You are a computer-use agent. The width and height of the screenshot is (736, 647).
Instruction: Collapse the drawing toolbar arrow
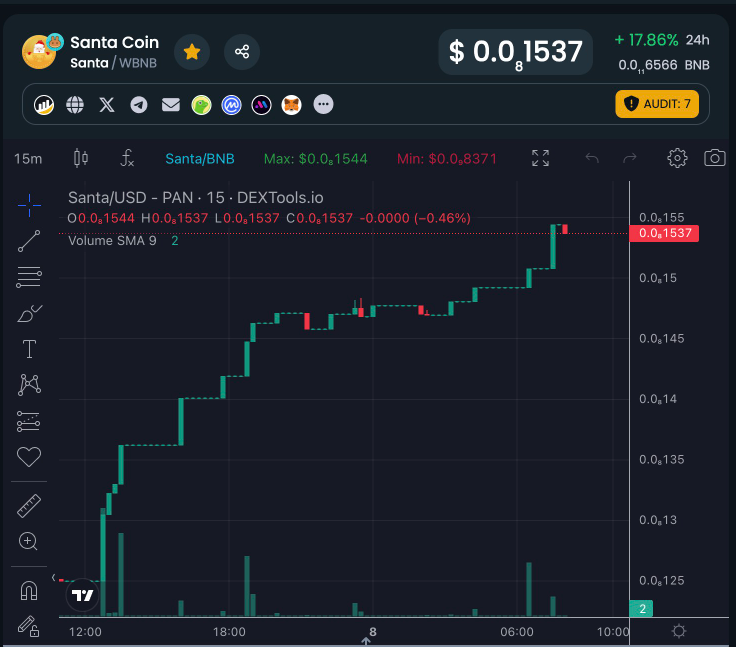click(x=54, y=578)
